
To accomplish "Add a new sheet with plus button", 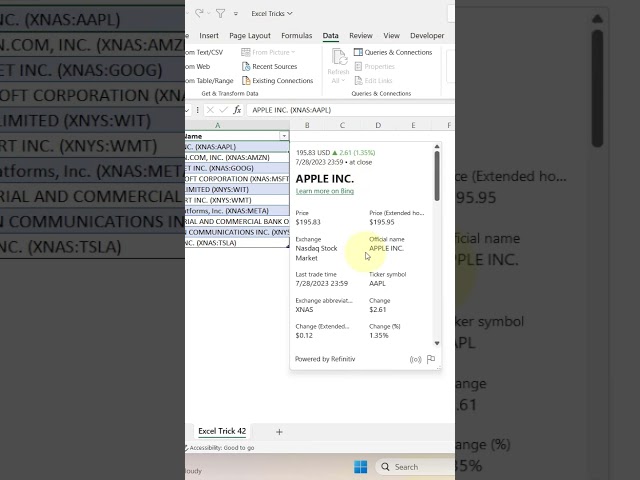I will [x=279, y=432].
